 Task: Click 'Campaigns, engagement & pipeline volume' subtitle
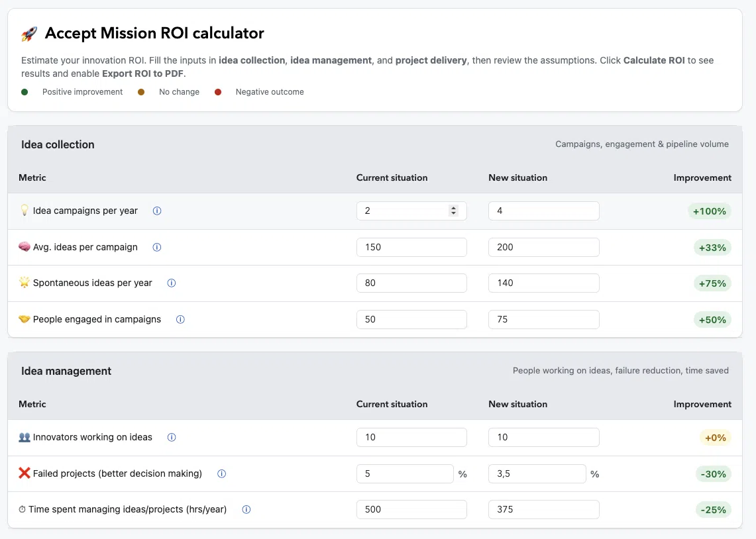[642, 144]
